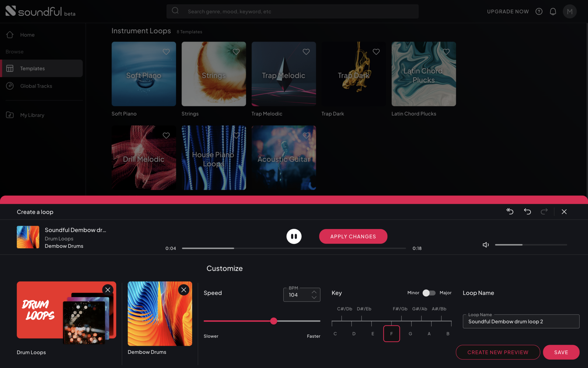Click the undo arrow in Create a loop
588x368 pixels.
coord(527,212)
